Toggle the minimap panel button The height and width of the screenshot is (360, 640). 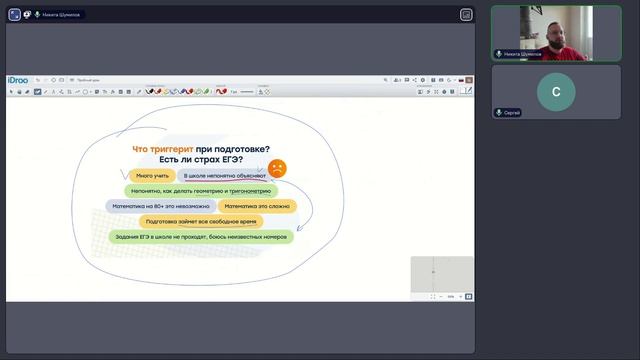469,297
